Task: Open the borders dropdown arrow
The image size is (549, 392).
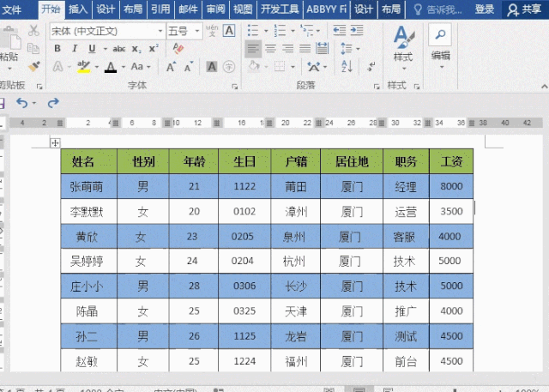Action: click(293, 67)
